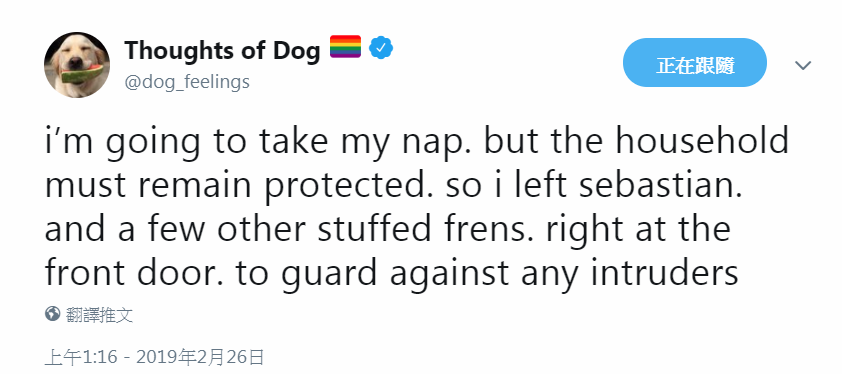Open the Thoughts of Dog profile avatar
The height and width of the screenshot is (374, 842).
tap(77, 65)
